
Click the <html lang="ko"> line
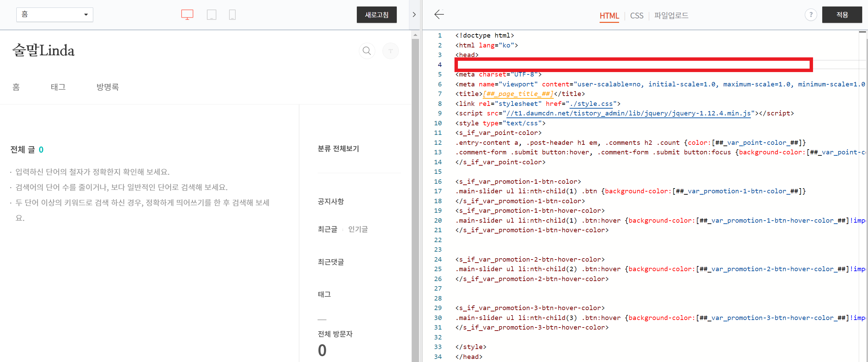tap(487, 45)
